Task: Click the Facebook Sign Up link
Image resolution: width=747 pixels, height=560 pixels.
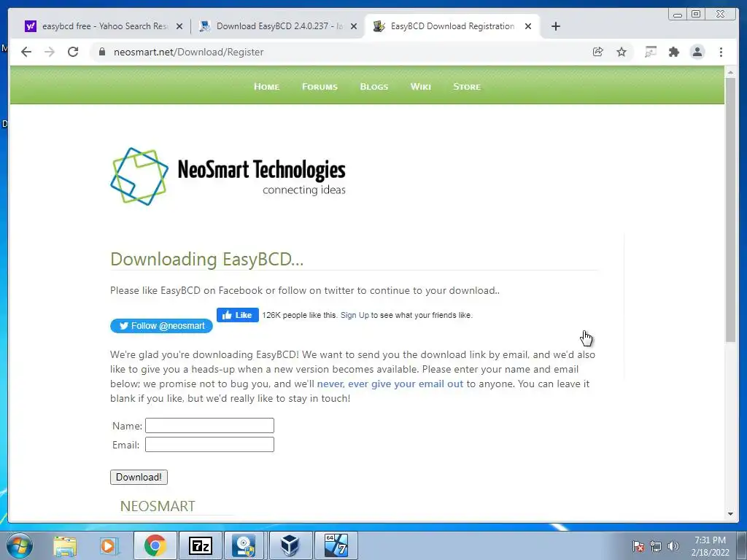Action: click(x=355, y=315)
